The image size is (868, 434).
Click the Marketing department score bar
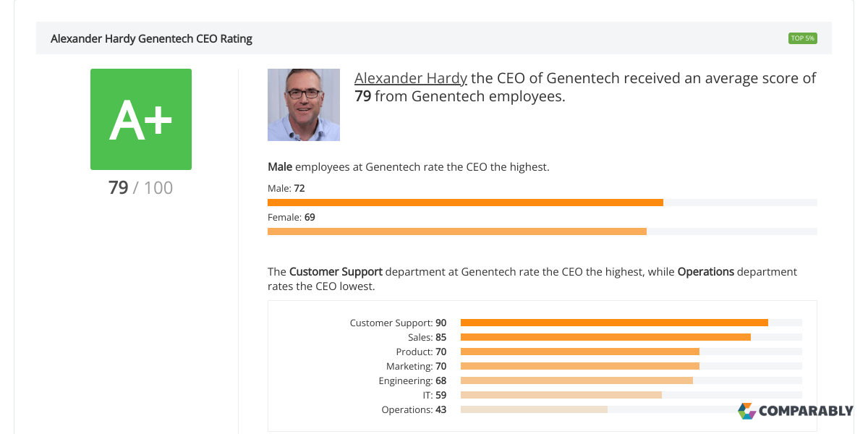coord(579,366)
